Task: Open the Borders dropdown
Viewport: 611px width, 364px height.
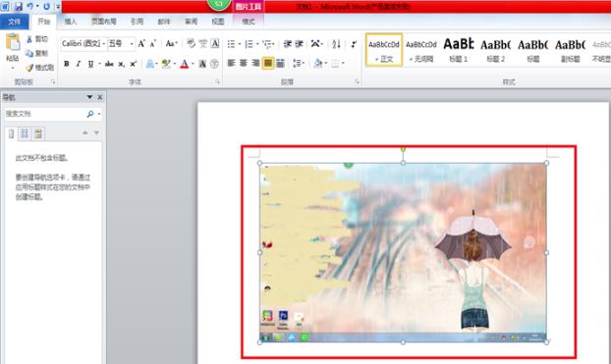Action: pyautogui.click(x=343, y=63)
